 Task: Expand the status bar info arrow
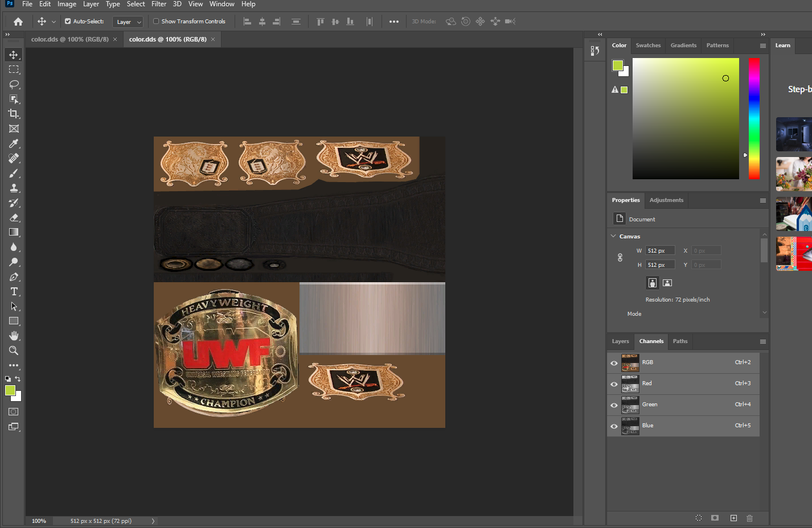pyautogui.click(x=153, y=521)
